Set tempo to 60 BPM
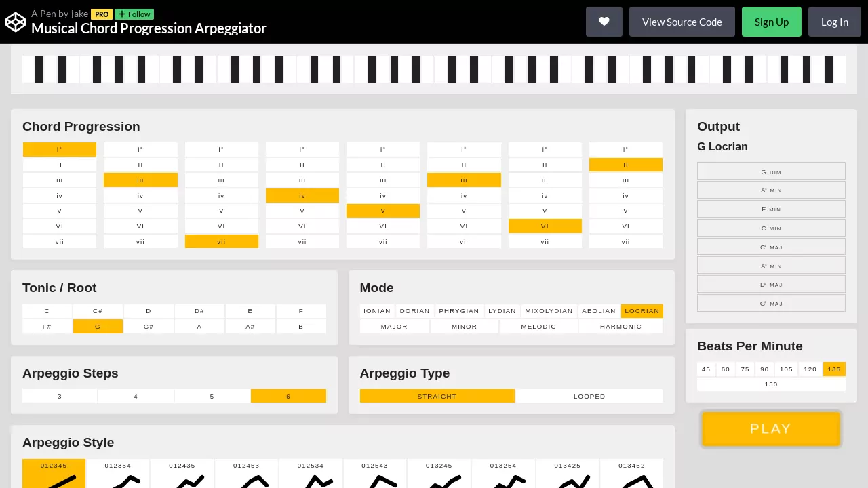868x488 pixels. point(726,369)
